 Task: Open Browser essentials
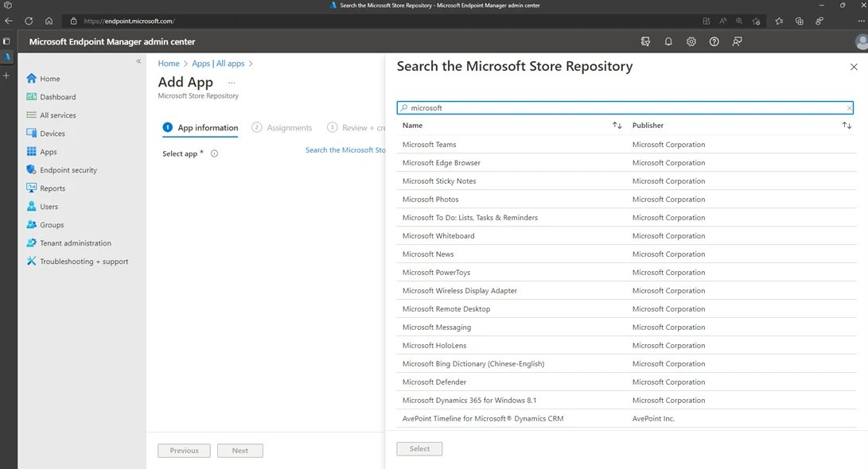tap(819, 21)
